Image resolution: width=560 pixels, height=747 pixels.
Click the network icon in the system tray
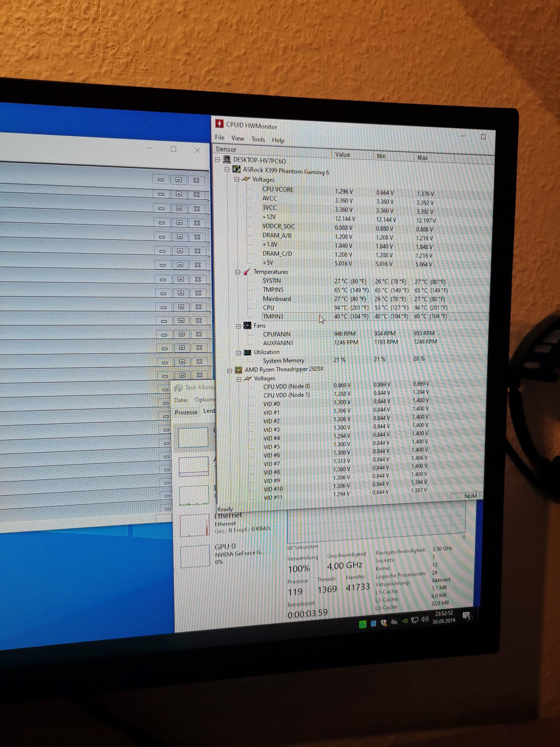tap(415, 620)
